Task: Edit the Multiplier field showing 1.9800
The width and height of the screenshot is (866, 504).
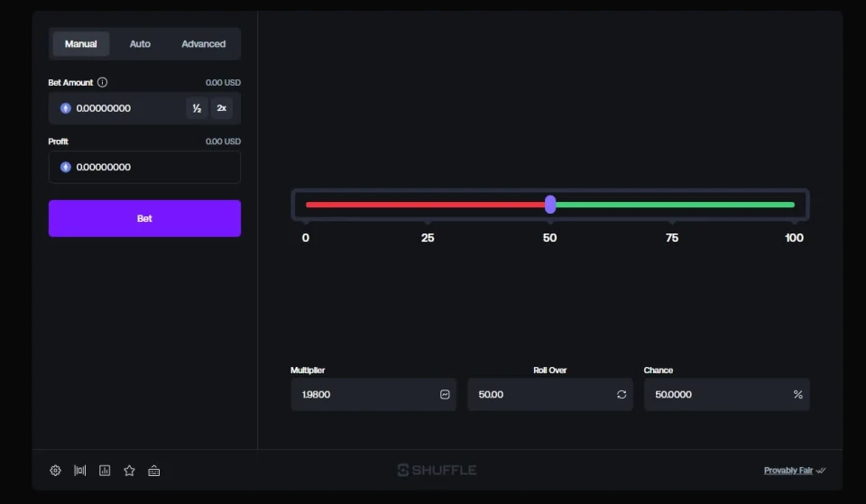Action: pos(373,394)
